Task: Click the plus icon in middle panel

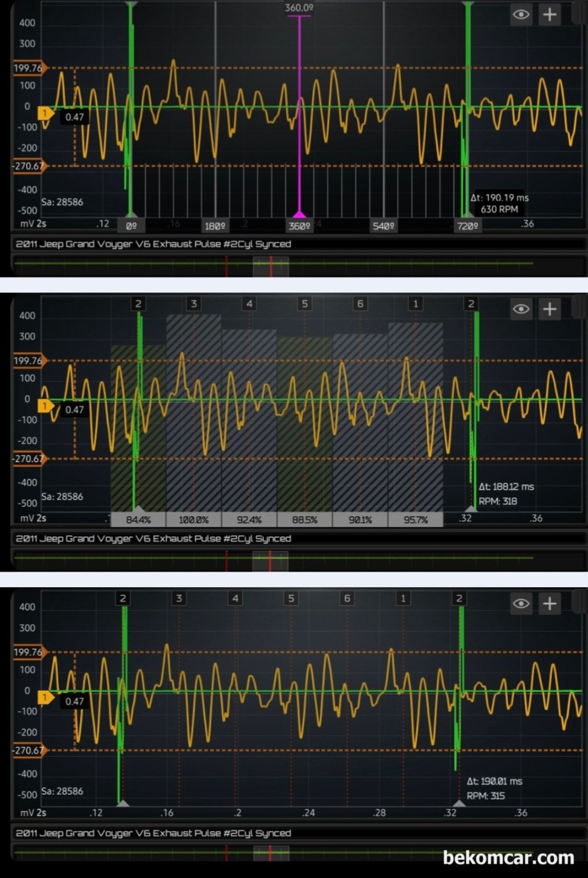Action: (549, 309)
